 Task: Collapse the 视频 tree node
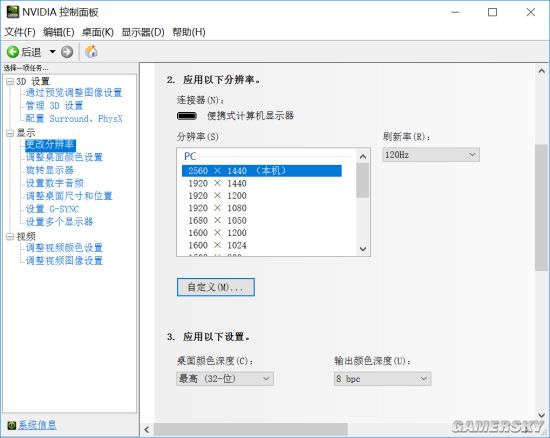pyautogui.click(x=10, y=236)
